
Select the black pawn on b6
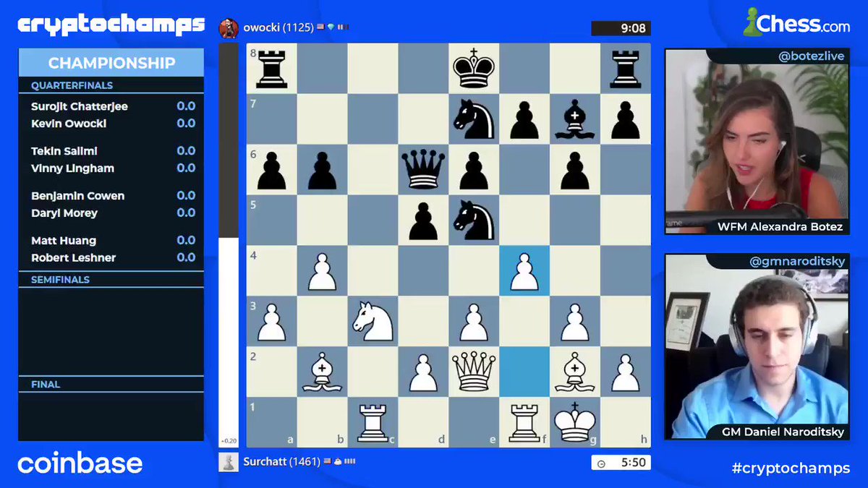[x=322, y=170]
